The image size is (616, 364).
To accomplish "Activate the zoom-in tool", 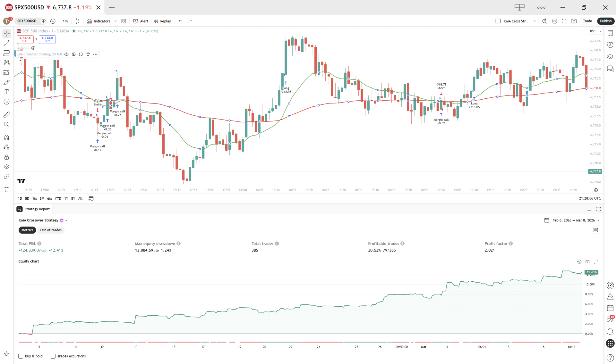I will coord(6,124).
